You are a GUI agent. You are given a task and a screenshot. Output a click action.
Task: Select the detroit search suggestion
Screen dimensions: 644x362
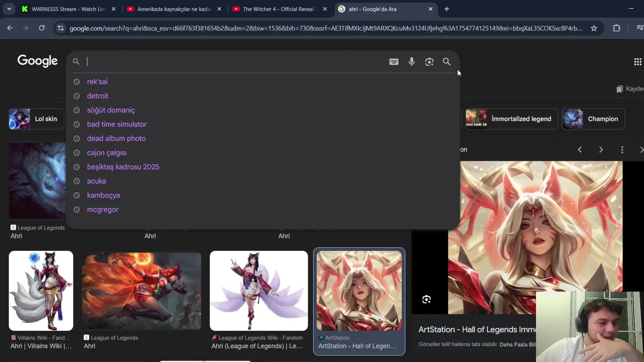tap(98, 96)
